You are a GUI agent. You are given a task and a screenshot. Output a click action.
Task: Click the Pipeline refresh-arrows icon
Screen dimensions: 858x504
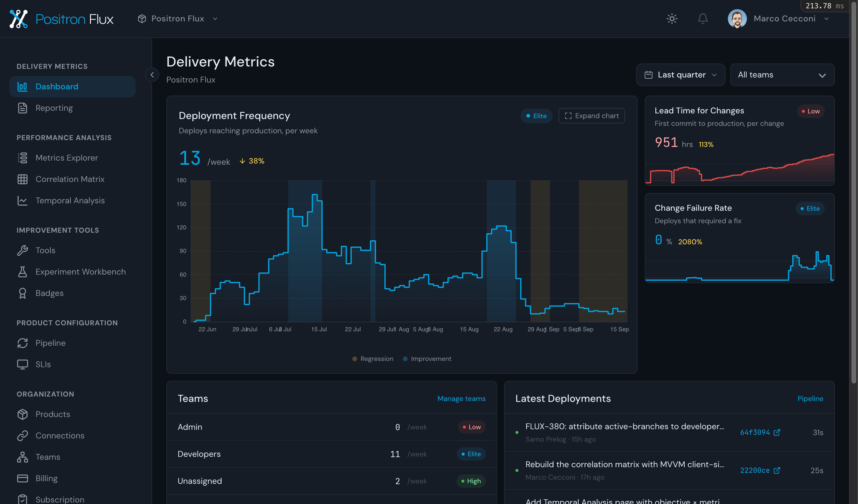(x=23, y=343)
